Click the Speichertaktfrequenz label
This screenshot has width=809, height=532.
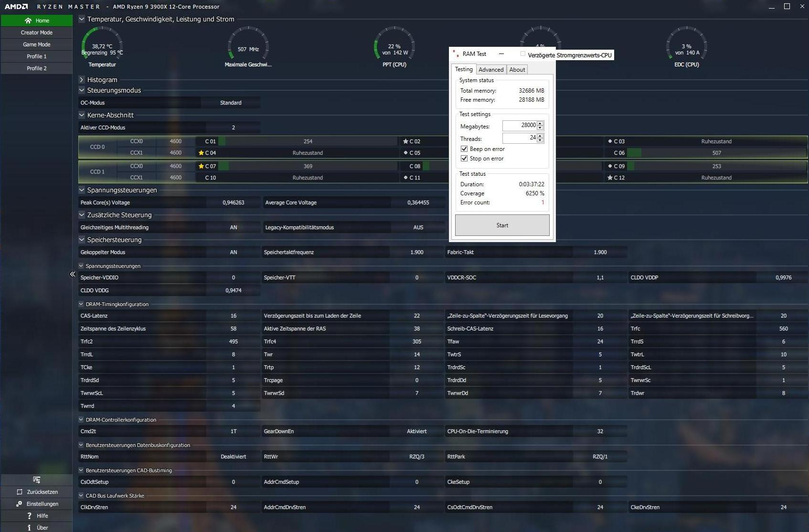289,252
